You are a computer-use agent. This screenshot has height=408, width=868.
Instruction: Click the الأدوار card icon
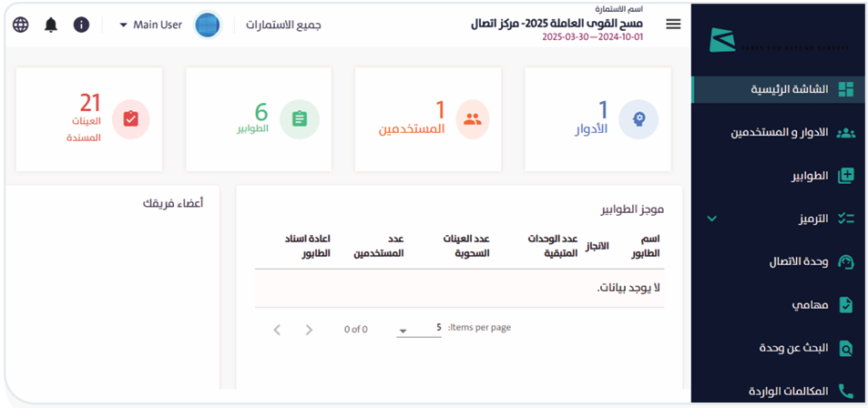[638, 119]
